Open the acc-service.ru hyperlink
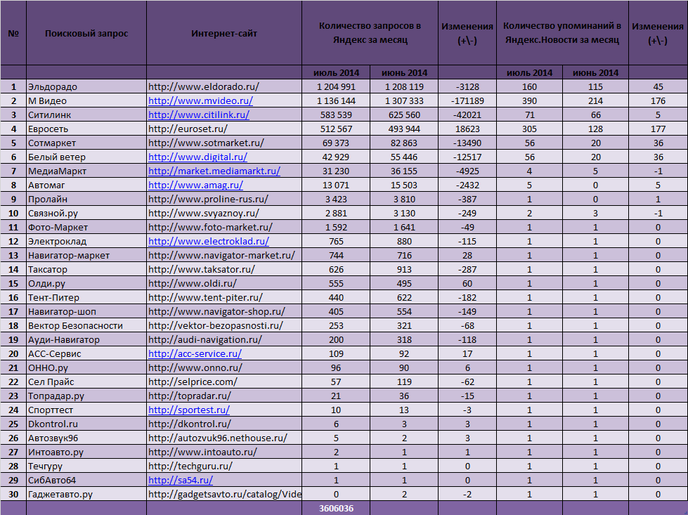 [x=195, y=353]
